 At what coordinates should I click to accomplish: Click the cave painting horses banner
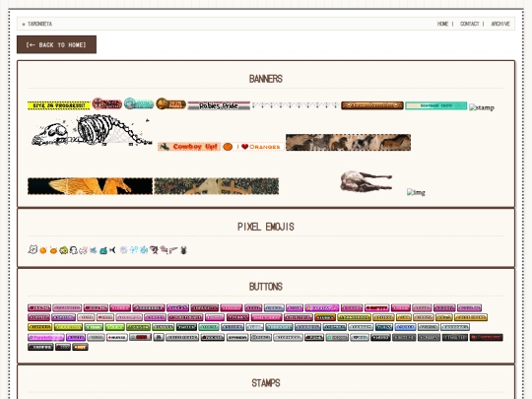[349, 142]
